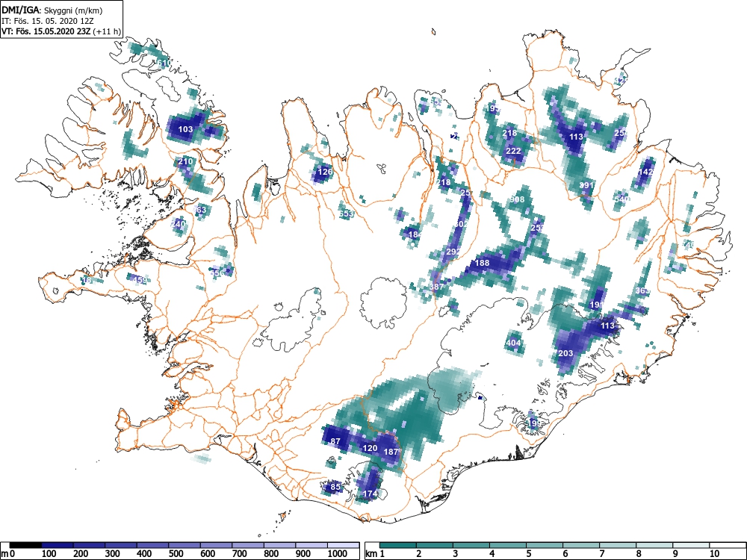This screenshot has height=560, width=747.
Task: Click the 'km 1' label of the kilometre legend
Action: pos(375,554)
